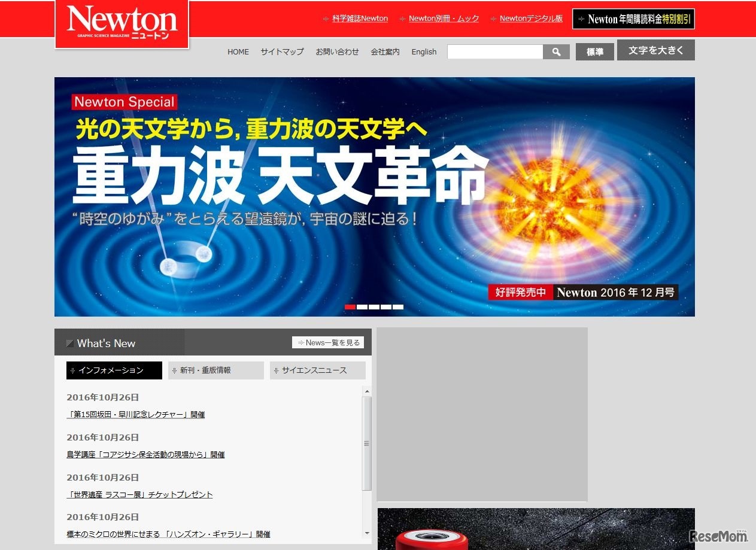Image resolution: width=756 pixels, height=550 pixels.
Task: Select the first red carousel indicator
Action: click(x=350, y=307)
